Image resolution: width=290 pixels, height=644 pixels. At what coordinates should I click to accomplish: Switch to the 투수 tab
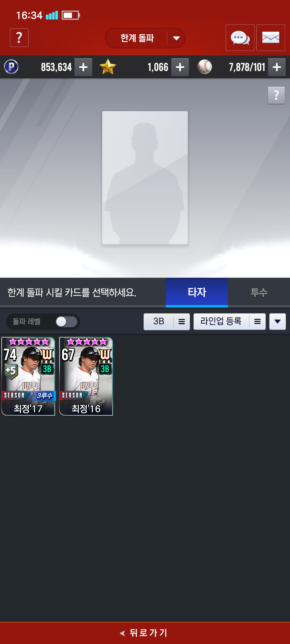click(259, 292)
